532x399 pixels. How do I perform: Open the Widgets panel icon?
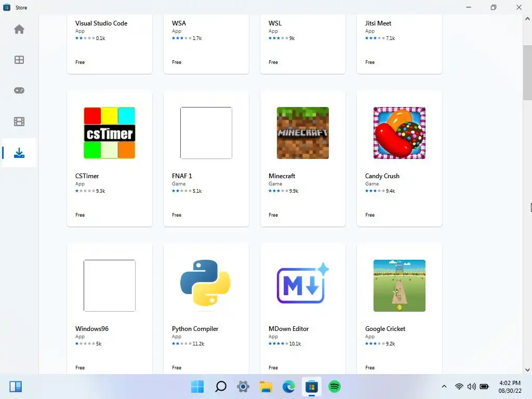[x=16, y=387]
